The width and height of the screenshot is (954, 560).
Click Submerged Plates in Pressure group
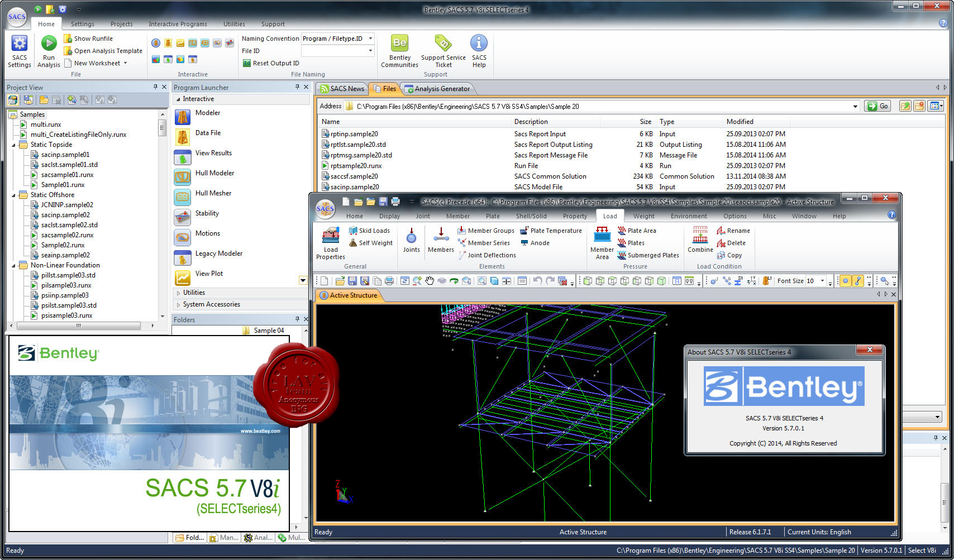tap(648, 255)
